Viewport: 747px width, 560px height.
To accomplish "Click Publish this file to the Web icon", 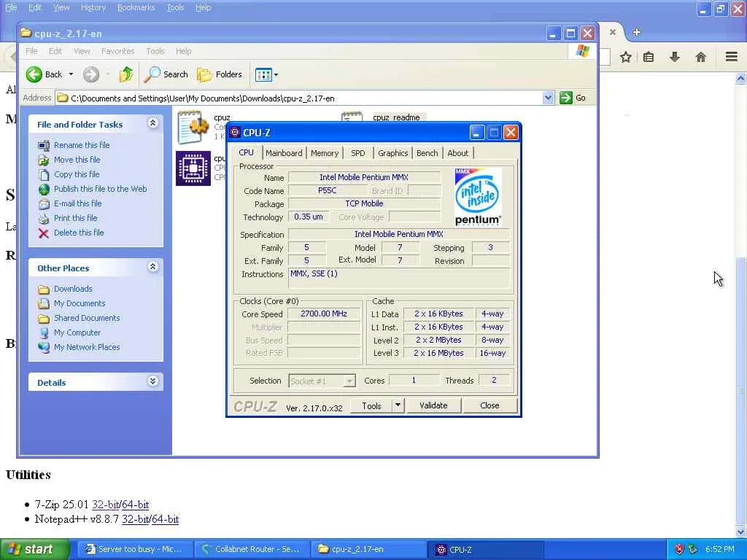I will pos(44,190).
